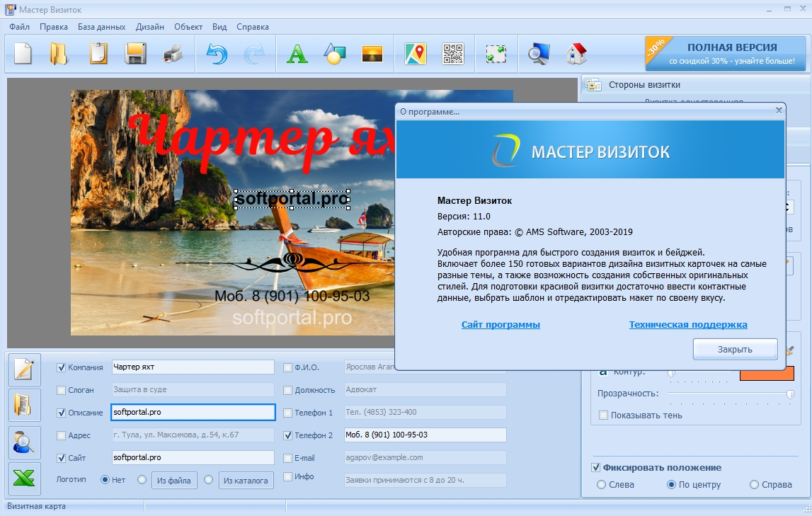Select the По центру radio
Image resolution: width=812 pixels, height=516 pixels.
pos(671,485)
